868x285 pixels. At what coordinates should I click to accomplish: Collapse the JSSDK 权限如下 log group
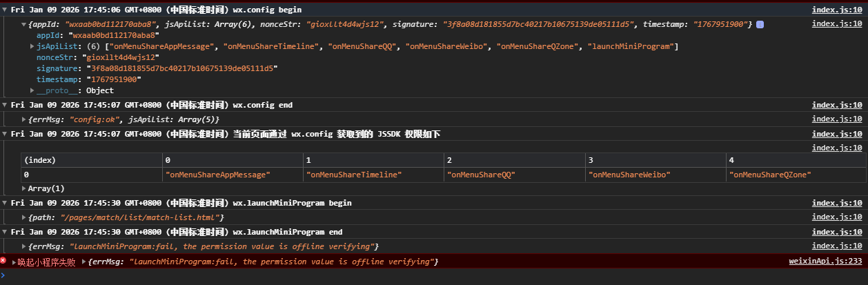pos(5,134)
